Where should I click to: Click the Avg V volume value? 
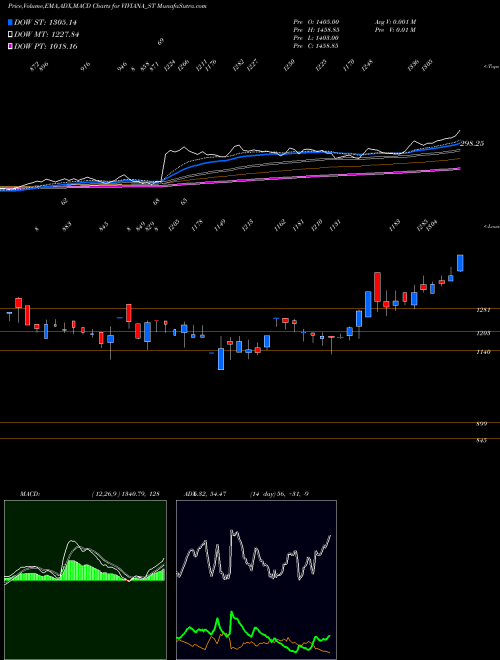[404, 21]
